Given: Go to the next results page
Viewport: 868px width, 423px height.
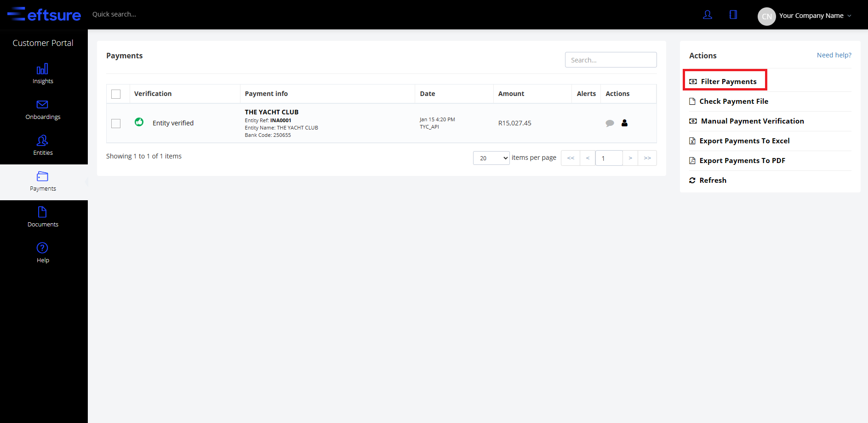Looking at the screenshot, I should click(630, 158).
